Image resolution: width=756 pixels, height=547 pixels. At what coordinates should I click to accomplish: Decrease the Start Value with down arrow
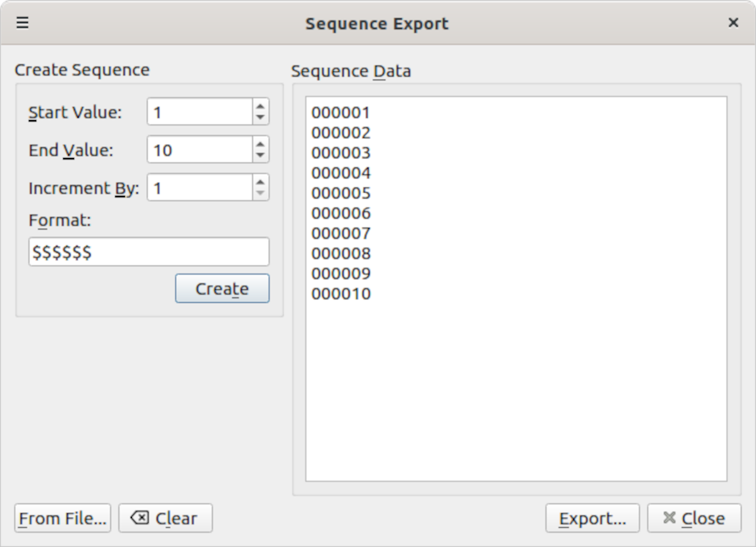[x=260, y=117]
